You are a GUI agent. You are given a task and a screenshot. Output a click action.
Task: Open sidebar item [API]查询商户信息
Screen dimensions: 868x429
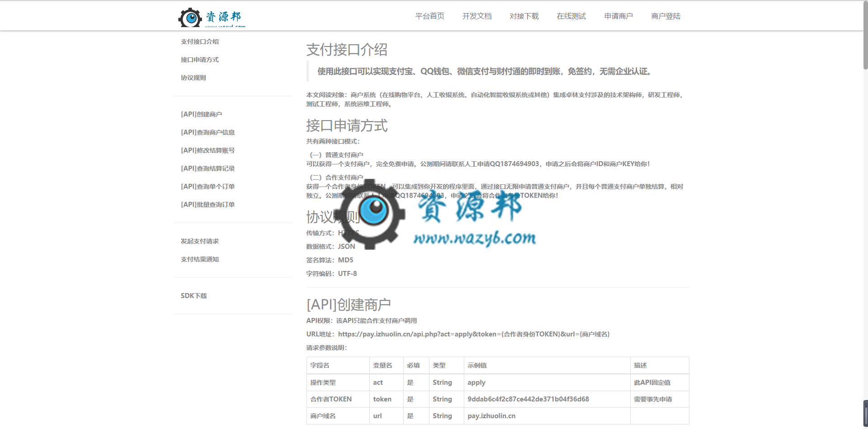[x=208, y=132]
